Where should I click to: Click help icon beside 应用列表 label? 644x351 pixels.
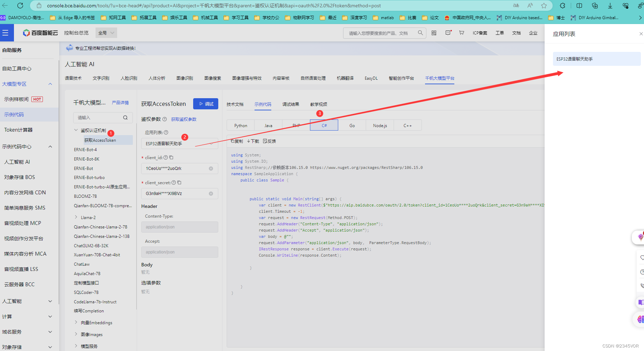tap(166, 132)
